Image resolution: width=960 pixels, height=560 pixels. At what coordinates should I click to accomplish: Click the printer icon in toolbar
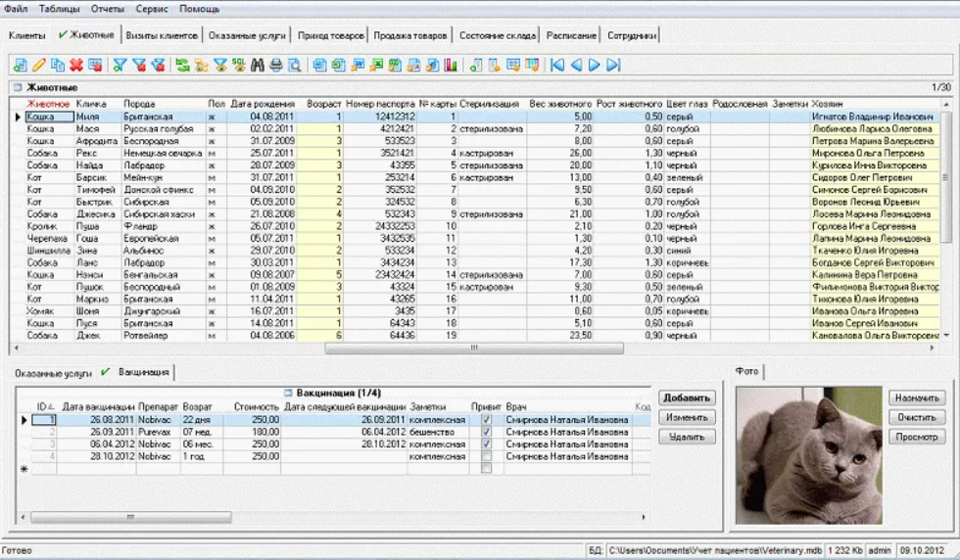(x=276, y=65)
